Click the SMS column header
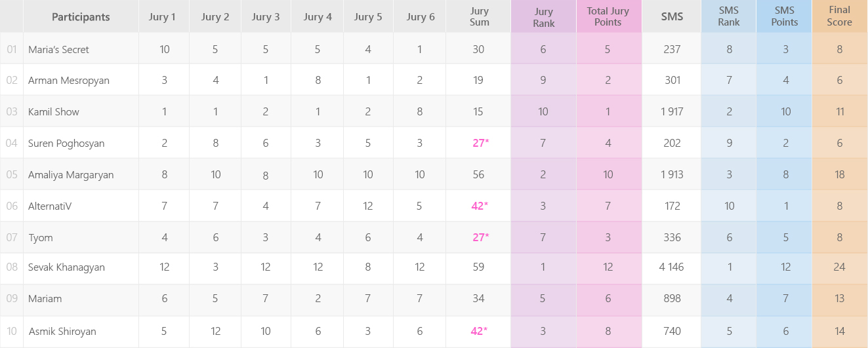Image resolution: width=868 pixels, height=348 pixels. [671, 17]
